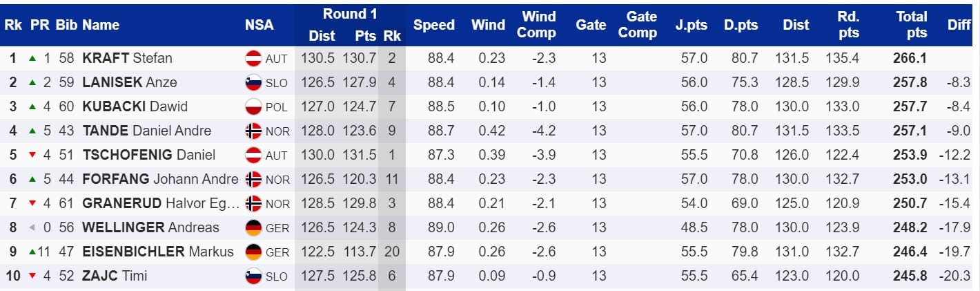Click the Diff column header
The height and width of the screenshot is (291, 980).
click(959, 25)
